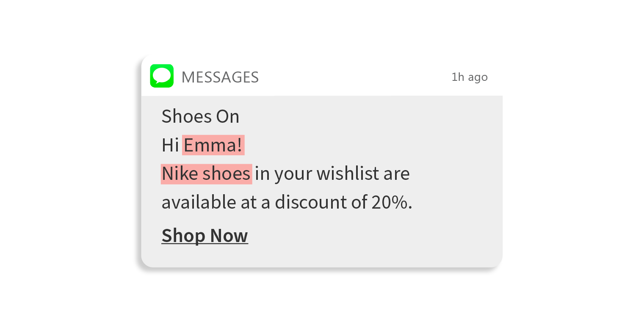The image size is (644, 322).
Task: Select the highlighted "Nike shoes" text
Action: click(x=206, y=174)
